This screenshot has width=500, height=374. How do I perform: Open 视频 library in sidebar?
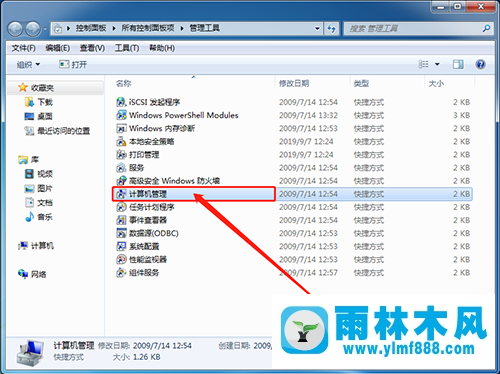39,174
